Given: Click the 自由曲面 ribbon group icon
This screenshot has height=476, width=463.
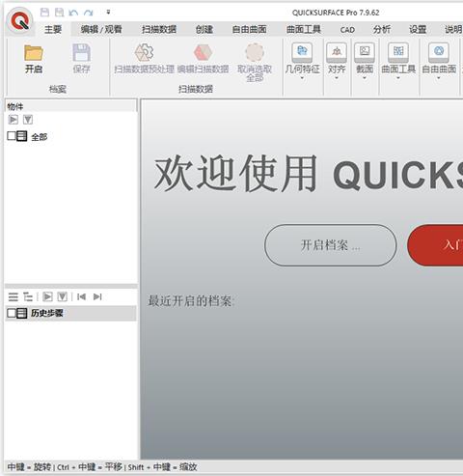Looking at the screenshot, I should (x=439, y=52).
